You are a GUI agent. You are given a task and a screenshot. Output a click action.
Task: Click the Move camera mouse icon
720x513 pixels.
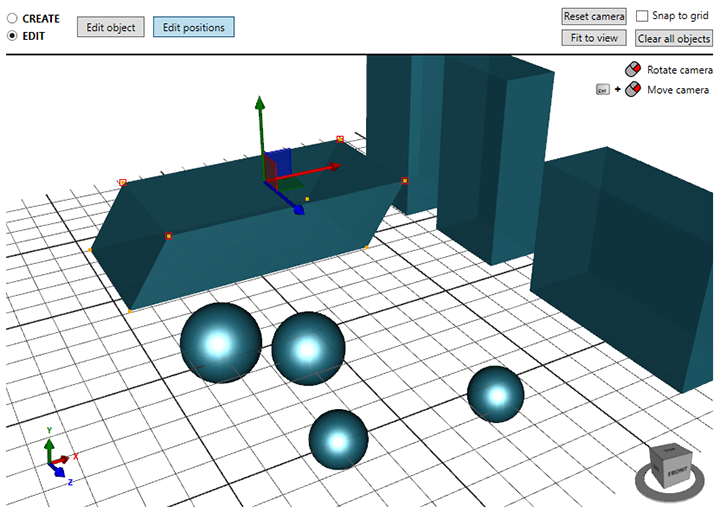(633, 89)
